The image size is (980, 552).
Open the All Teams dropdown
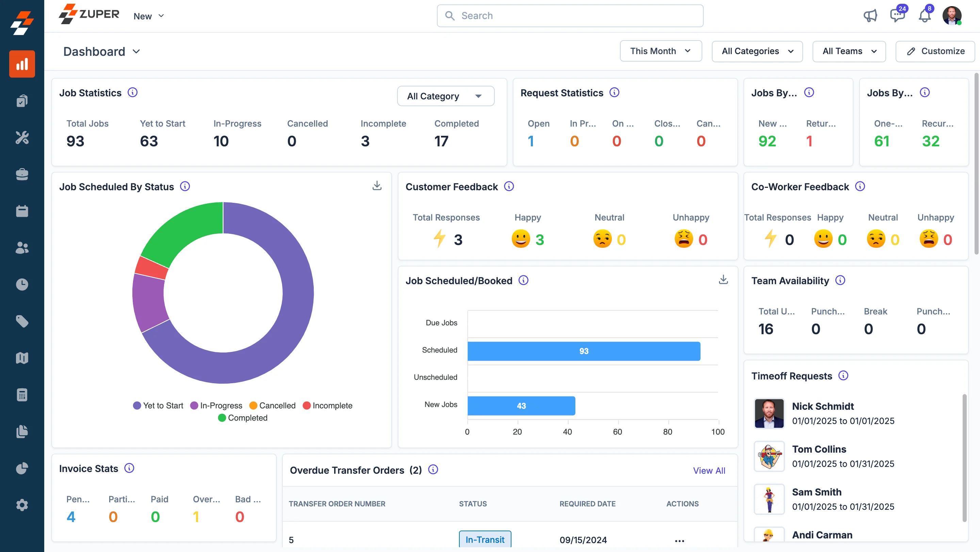click(x=849, y=51)
